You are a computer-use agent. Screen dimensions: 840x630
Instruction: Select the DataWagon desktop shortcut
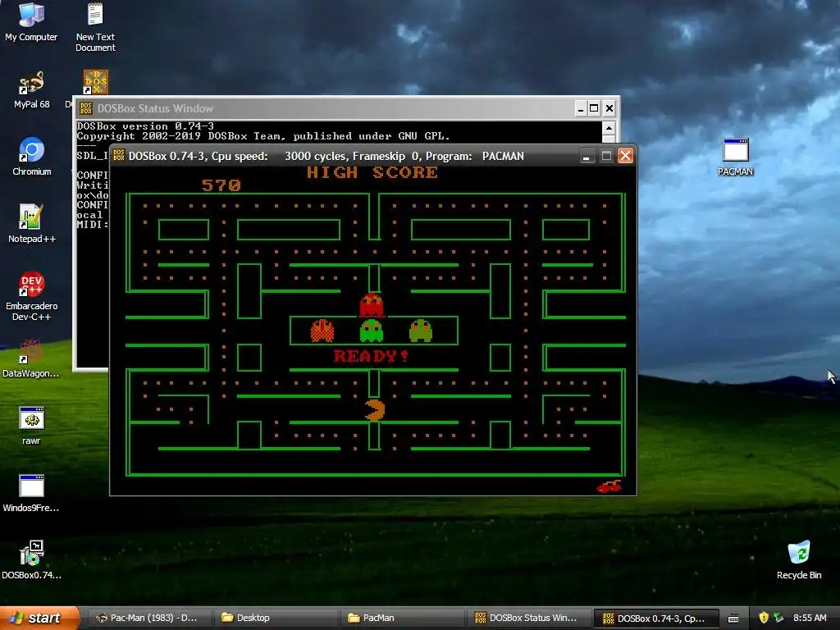[31, 358]
